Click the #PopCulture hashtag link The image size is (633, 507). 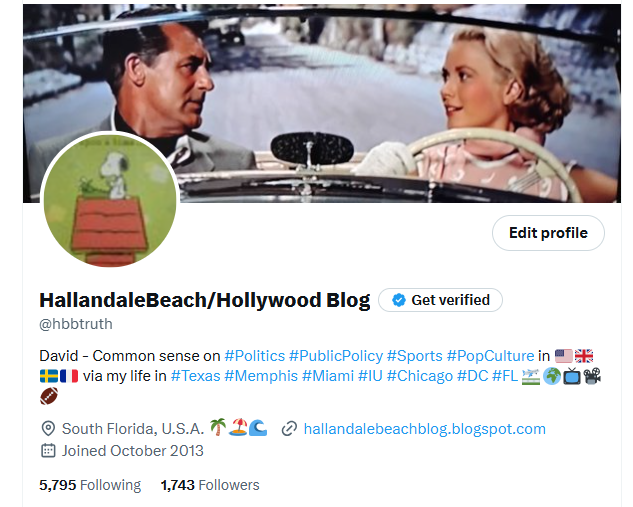click(490, 356)
